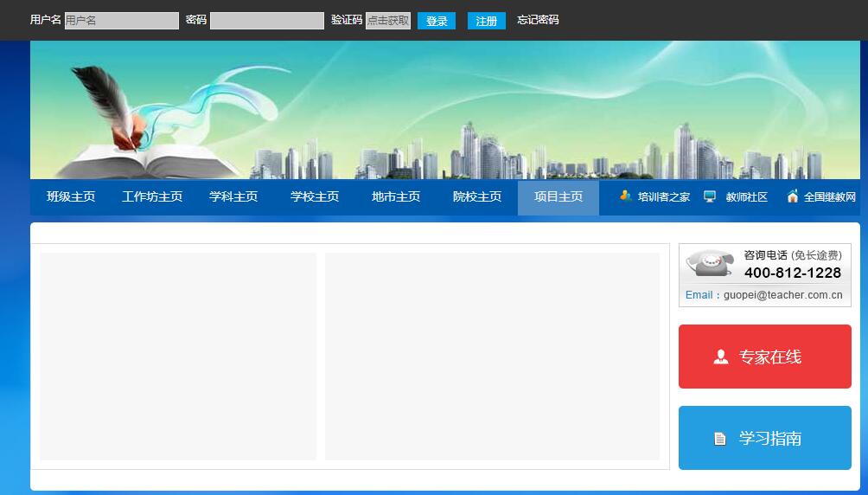The height and width of the screenshot is (495, 868).
Task: Switch to 工作坊主页 tab
Action: click(152, 196)
